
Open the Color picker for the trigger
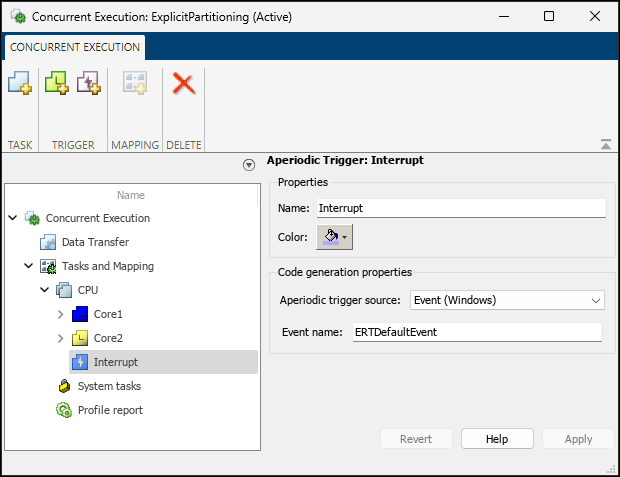334,237
